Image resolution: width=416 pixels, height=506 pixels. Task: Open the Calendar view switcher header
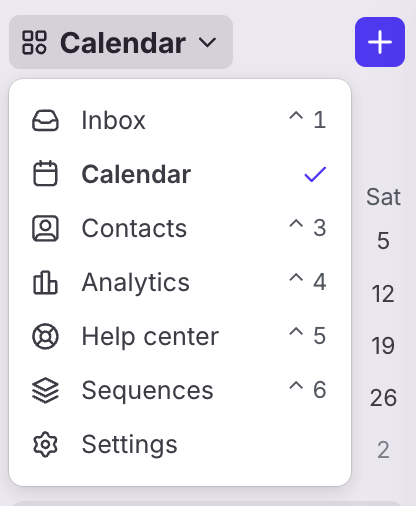pyautogui.click(x=121, y=42)
